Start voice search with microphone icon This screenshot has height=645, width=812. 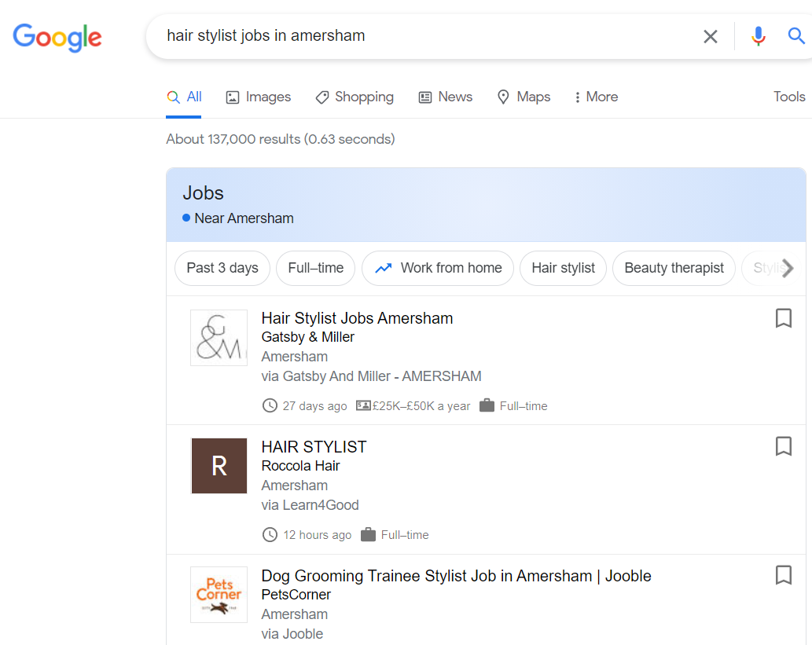point(758,36)
